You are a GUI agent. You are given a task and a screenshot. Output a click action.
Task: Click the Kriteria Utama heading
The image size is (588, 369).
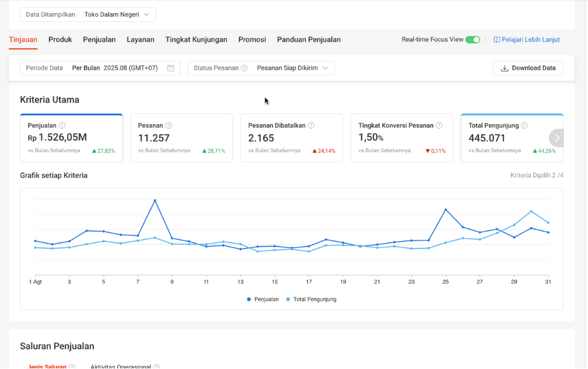click(x=50, y=100)
